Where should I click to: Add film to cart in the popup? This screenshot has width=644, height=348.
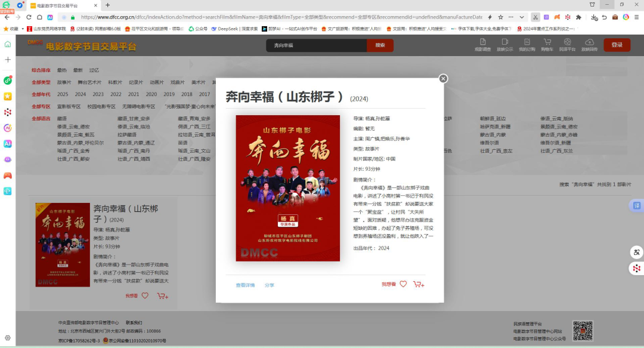tap(419, 284)
